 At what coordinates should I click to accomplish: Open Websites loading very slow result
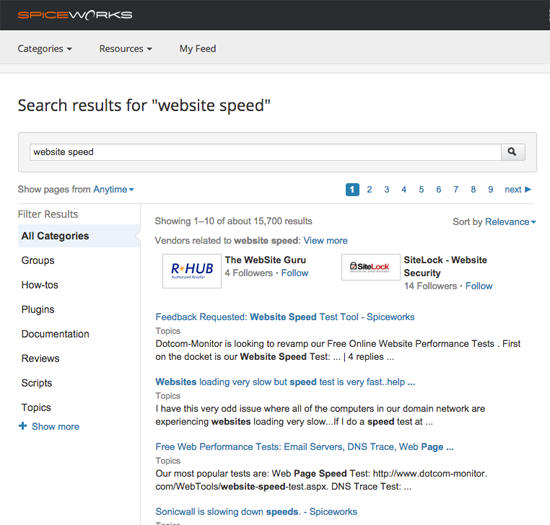point(285,382)
